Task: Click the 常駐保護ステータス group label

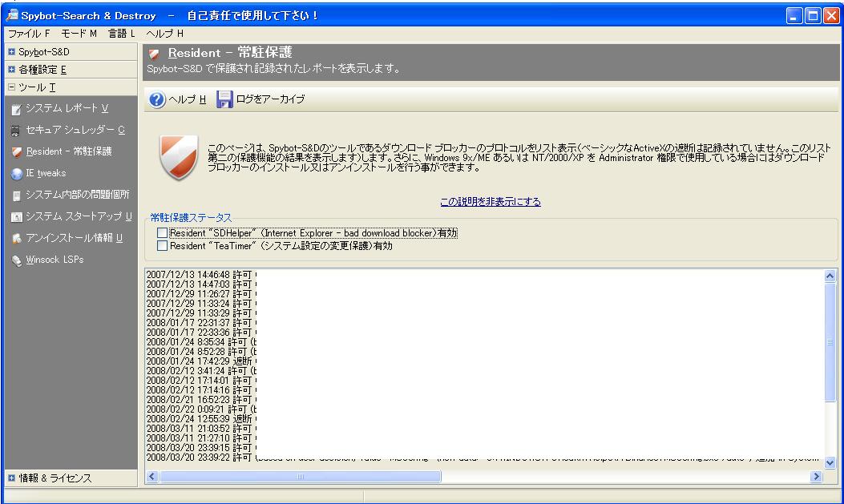Action: pos(191,218)
